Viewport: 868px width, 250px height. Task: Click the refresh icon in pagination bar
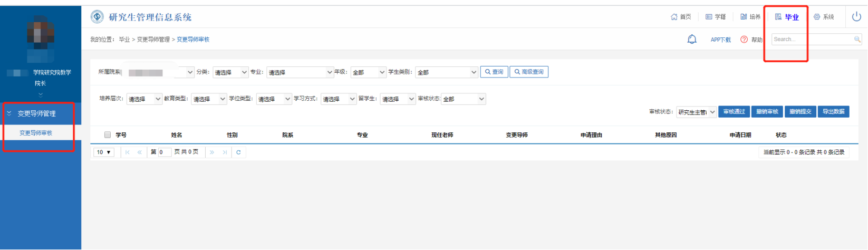pyautogui.click(x=238, y=152)
